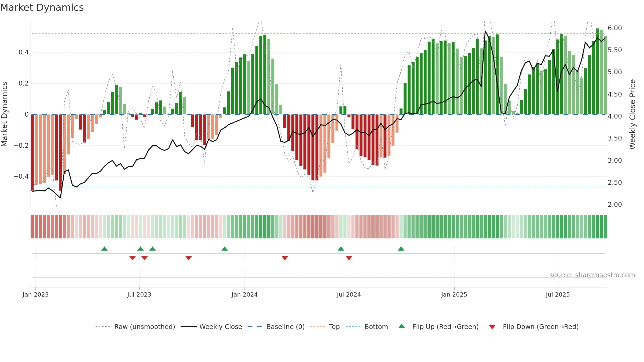
Task: Click the 5.50 price axis tick
Action: point(615,50)
